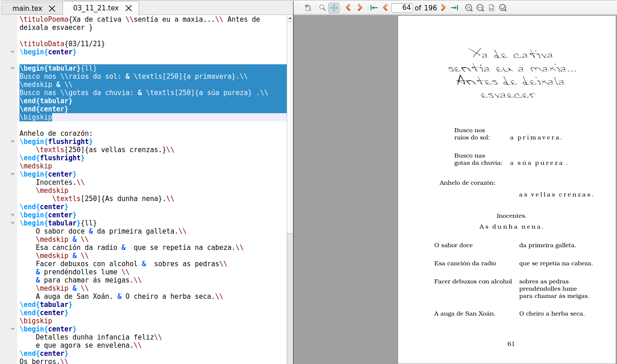The width and height of the screenshot is (617, 364).
Task: Fit whole PDF page in window
Action: tap(492, 8)
